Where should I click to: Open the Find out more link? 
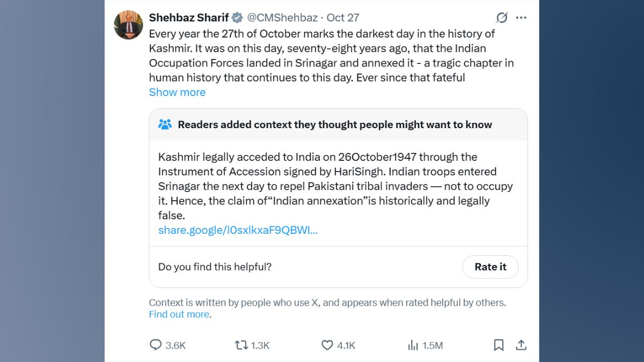[x=178, y=314]
